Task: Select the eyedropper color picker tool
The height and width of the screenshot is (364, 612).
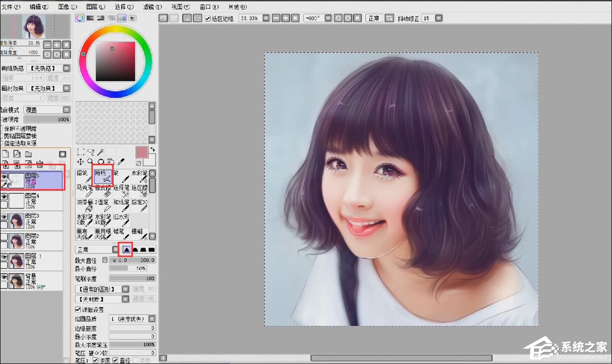Action: (121, 162)
